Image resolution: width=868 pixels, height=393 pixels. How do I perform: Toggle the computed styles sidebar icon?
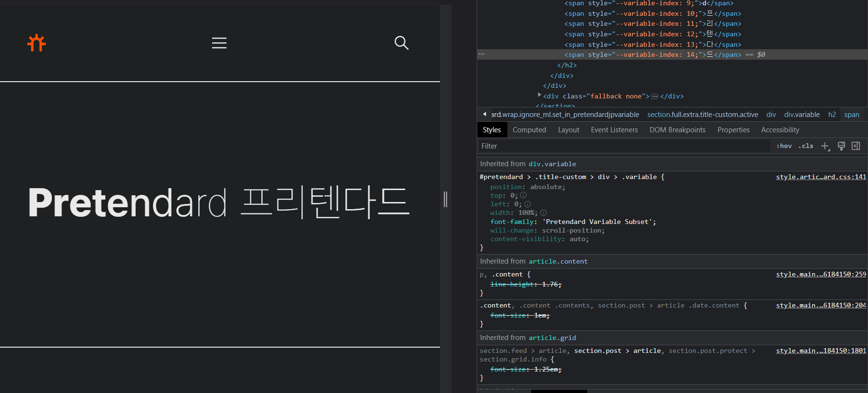[x=856, y=146]
